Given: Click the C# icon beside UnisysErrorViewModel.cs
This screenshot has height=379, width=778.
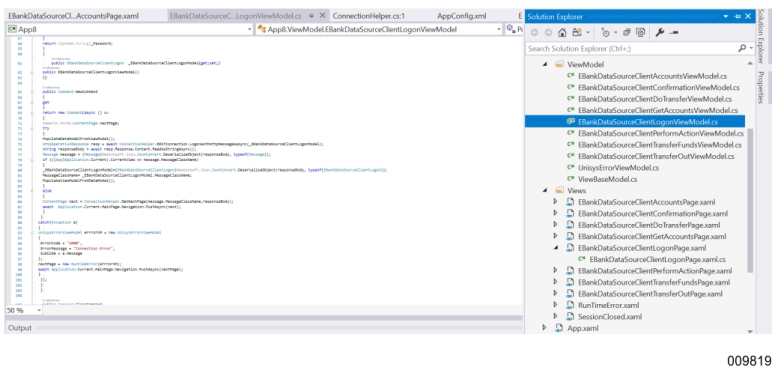Looking at the screenshot, I should pyautogui.click(x=571, y=168).
